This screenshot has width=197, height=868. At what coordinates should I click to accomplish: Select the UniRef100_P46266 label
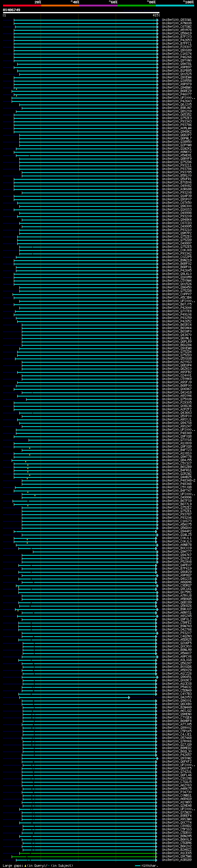[177, 57]
